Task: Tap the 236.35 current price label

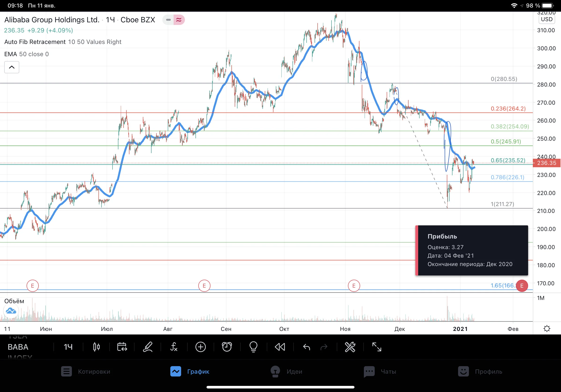Action: (x=547, y=163)
